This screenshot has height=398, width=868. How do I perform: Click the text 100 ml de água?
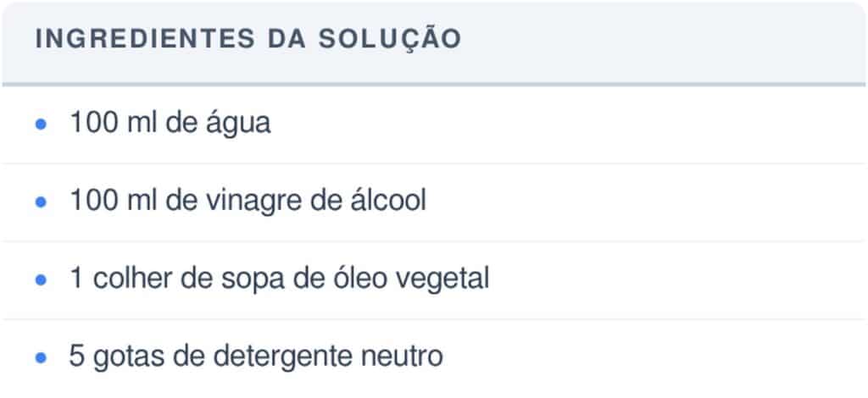coord(170,123)
